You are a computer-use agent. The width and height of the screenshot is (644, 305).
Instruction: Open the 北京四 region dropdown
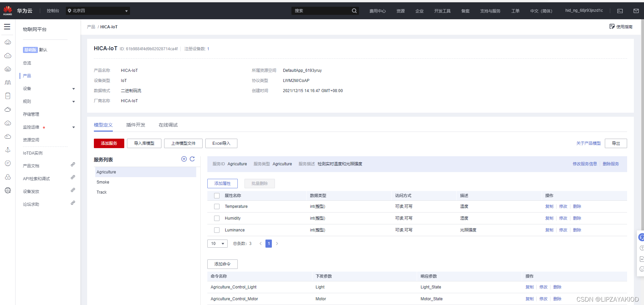click(98, 11)
